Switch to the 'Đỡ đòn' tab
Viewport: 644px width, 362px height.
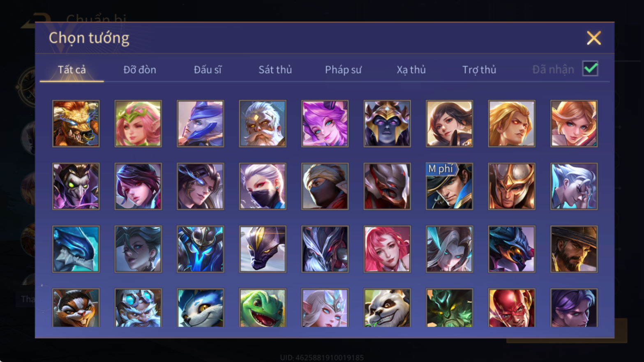point(140,70)
